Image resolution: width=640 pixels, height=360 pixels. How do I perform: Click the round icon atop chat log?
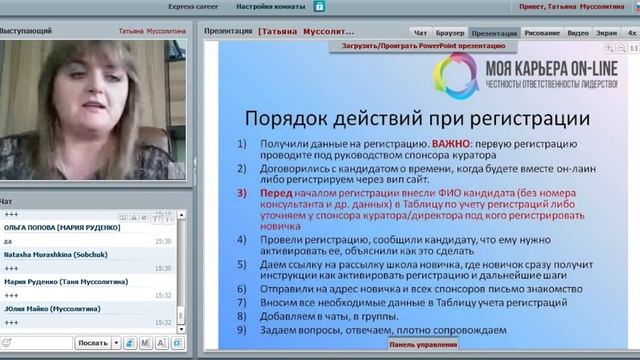point(144,218)
